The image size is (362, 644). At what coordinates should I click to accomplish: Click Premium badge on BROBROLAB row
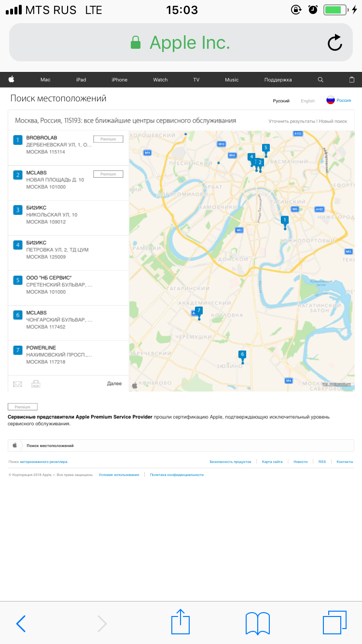[108, 139]
